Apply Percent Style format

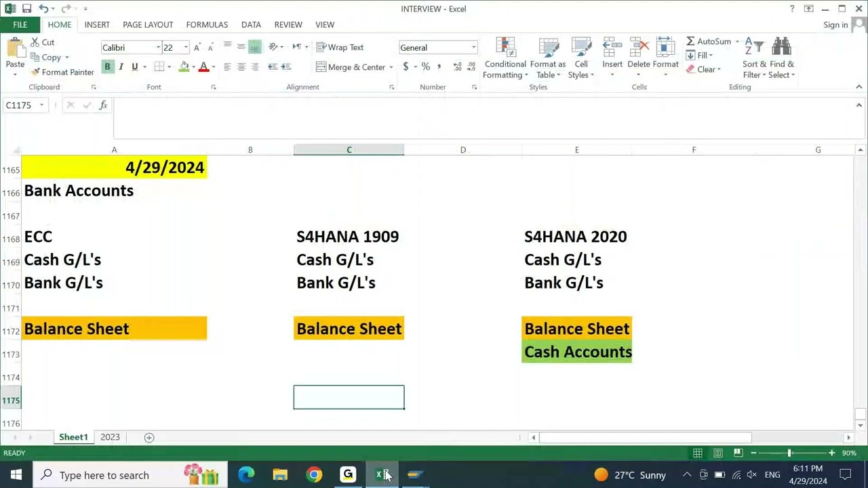click(x=425, y=66)
